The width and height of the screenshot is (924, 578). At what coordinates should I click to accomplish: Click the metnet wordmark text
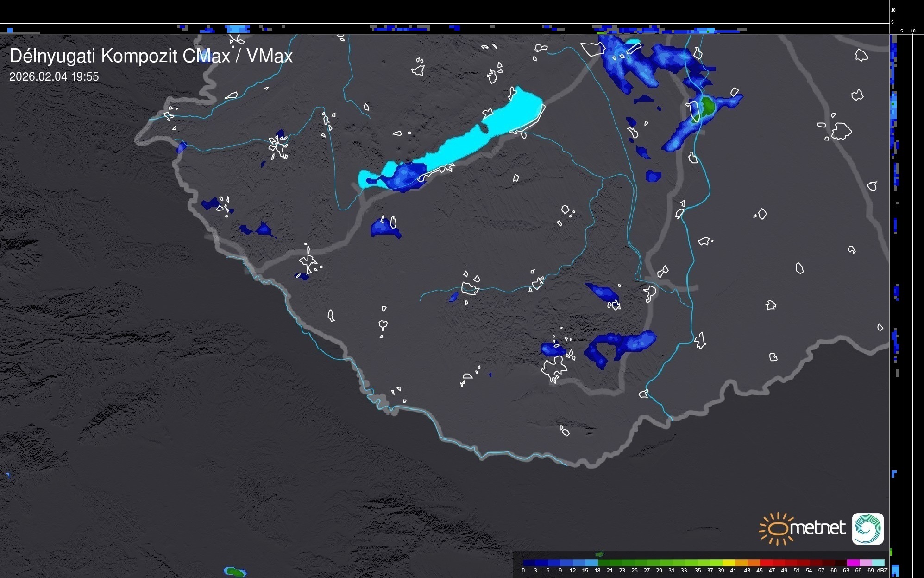pyautogui.click(x=817, y=528)
